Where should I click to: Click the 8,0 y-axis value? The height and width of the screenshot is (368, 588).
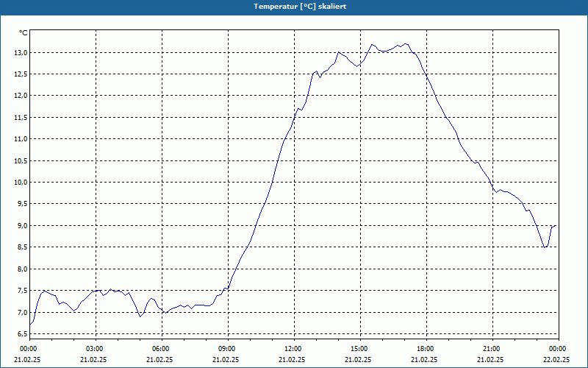tap(23, 269)
